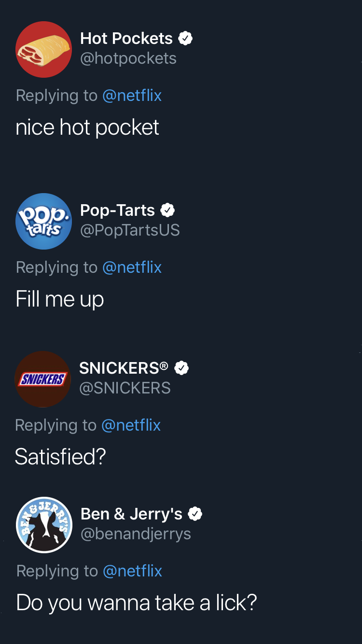Open "Do you wanna take a lick?" tweet
The image size is (362, 644).
[x=137, y=602]
